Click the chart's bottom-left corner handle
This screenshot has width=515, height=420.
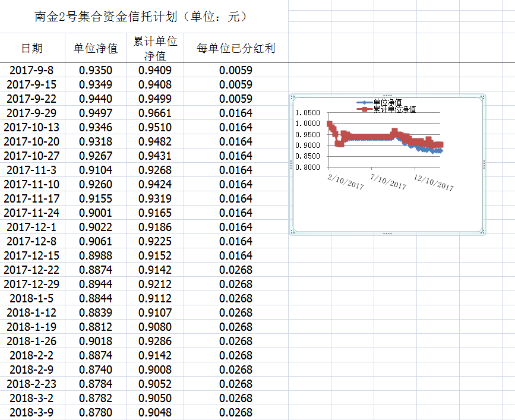(x=291, y=233)
